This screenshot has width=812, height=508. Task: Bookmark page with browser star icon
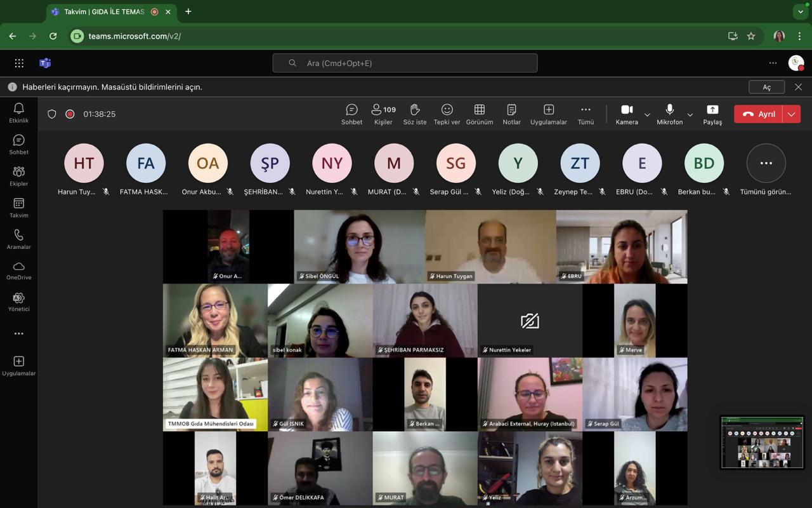click(x=751, y=36)
